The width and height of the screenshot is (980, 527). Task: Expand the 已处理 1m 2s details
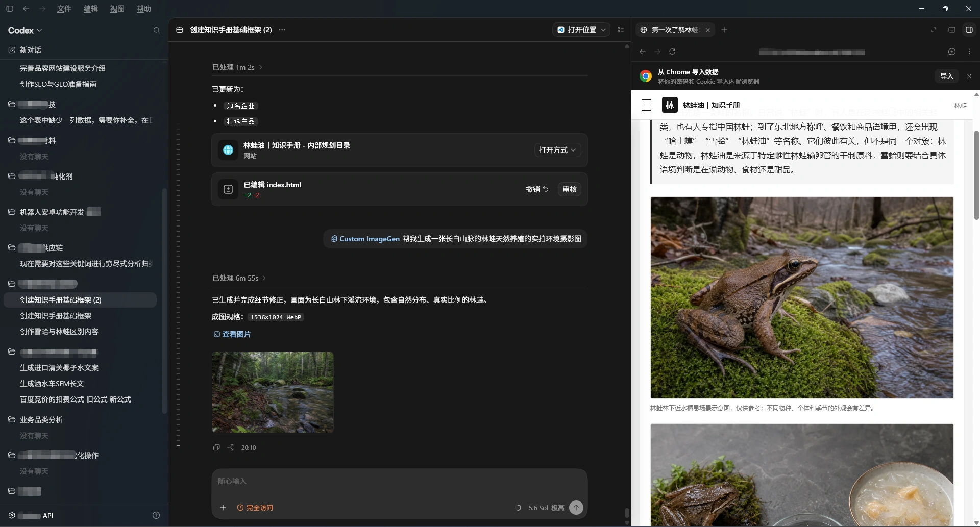coord(237,67)
